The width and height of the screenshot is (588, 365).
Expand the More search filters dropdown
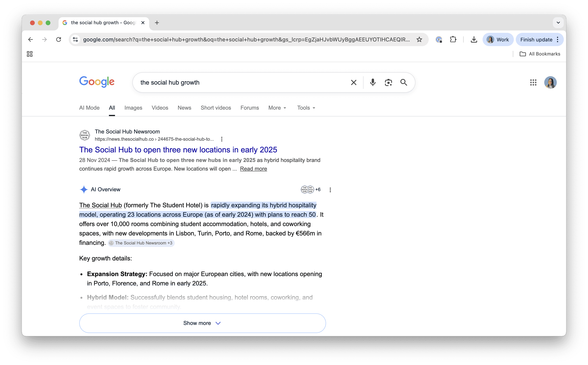tap(277, 108)
